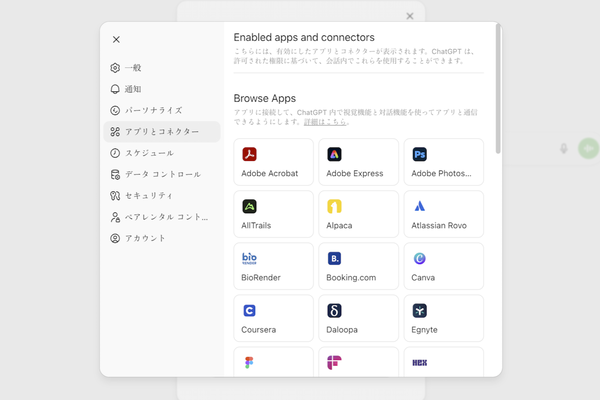Open the AllTrails label

256,225
